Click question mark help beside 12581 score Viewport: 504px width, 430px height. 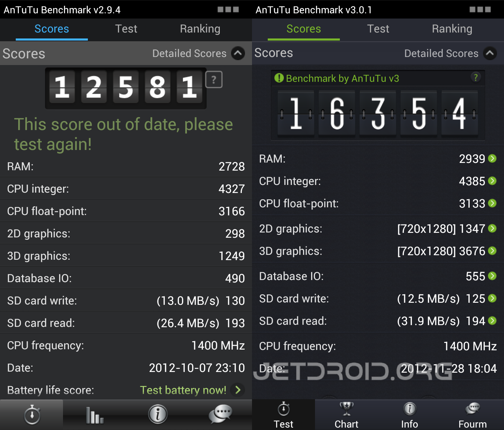coord(214,80)
